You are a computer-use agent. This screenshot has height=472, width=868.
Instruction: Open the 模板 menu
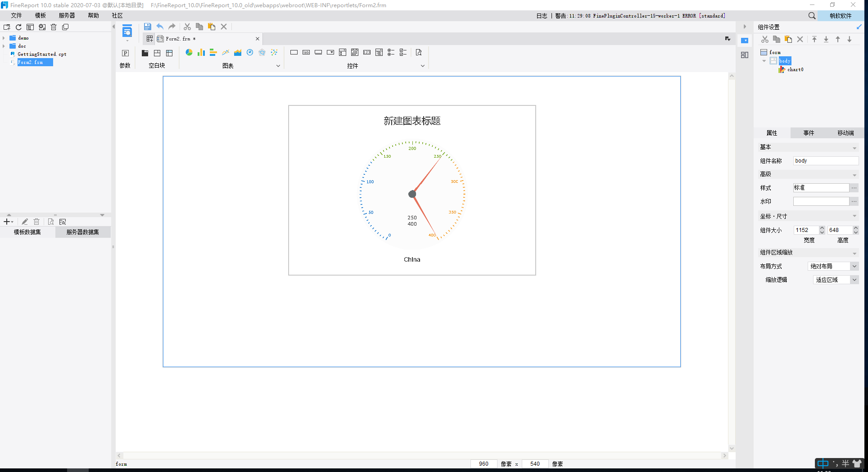(x=41, y=15)
